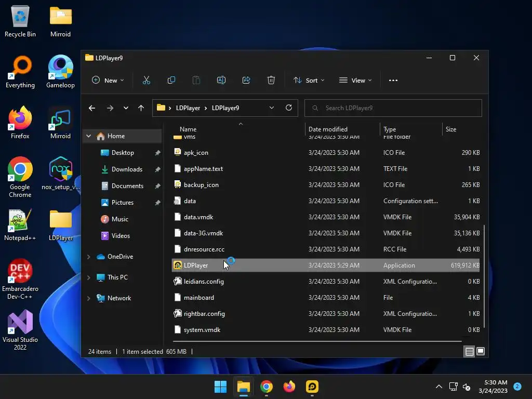The width and height of the screenshot is (532, 399).
Task: Sort by Size column header
Action: coord(450,129)
